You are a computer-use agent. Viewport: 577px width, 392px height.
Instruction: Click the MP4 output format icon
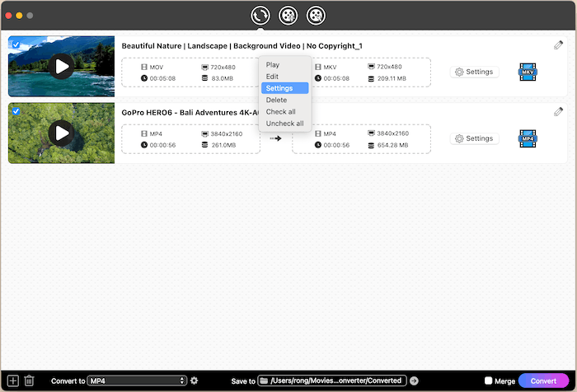click(528, 138)
